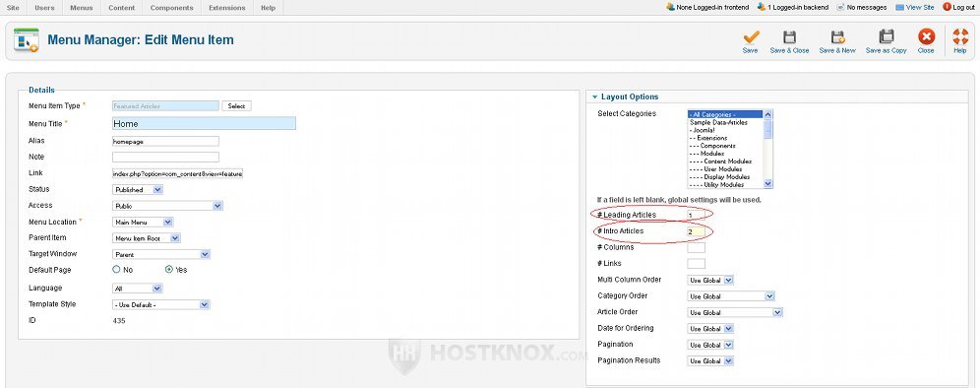This screenshot has width=980, height=388.
Task: Open the Access dropdown
Action: 167,205
